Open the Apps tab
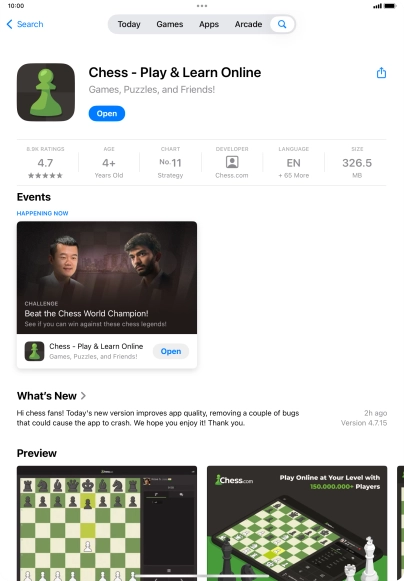The height and width of the screenshot is (581, 404). [x=209, y=24]
